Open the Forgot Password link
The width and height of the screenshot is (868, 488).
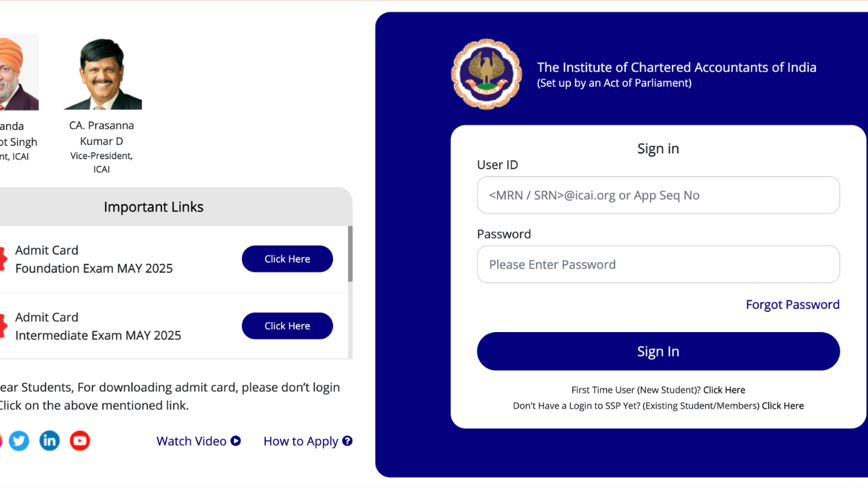pos(792,304)
